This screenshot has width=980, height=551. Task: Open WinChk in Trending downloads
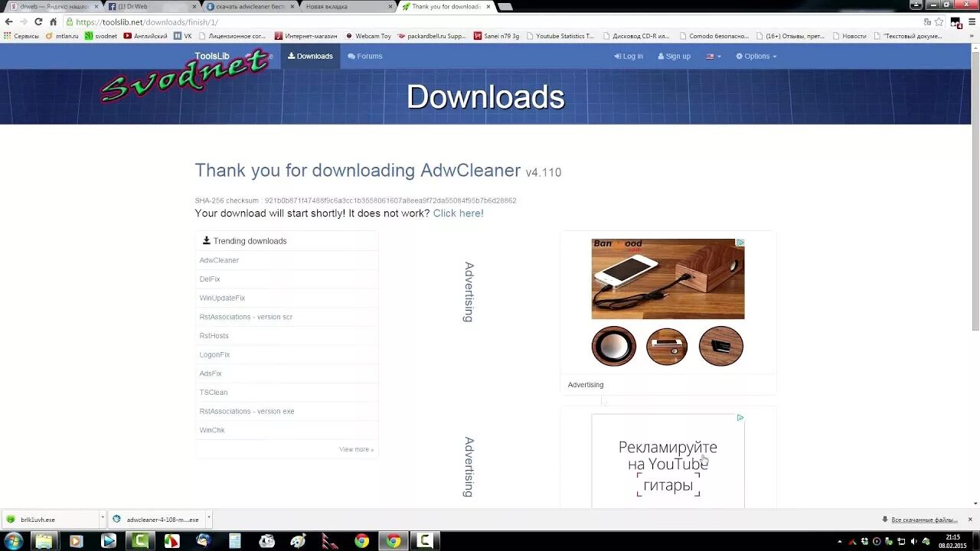287,430
